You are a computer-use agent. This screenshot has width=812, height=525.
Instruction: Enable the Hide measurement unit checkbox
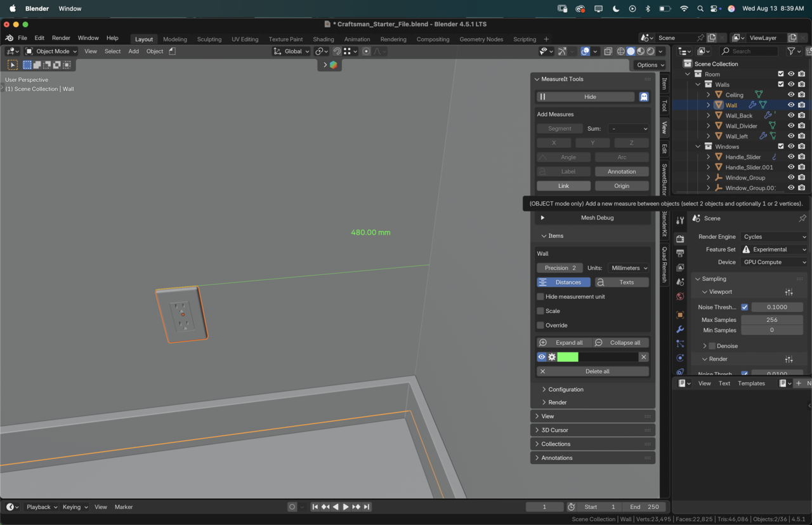click(540, 297)
